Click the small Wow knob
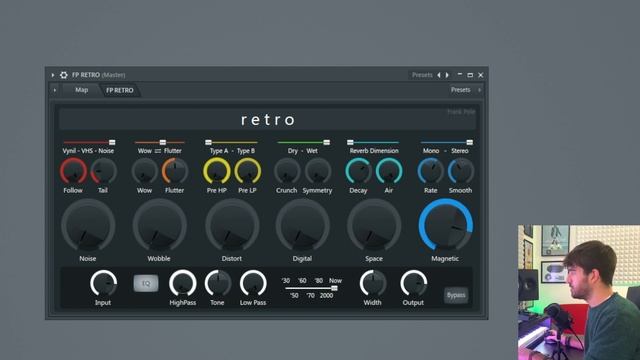The width and height of the screenshot is (640, 360). click(144, 171)
